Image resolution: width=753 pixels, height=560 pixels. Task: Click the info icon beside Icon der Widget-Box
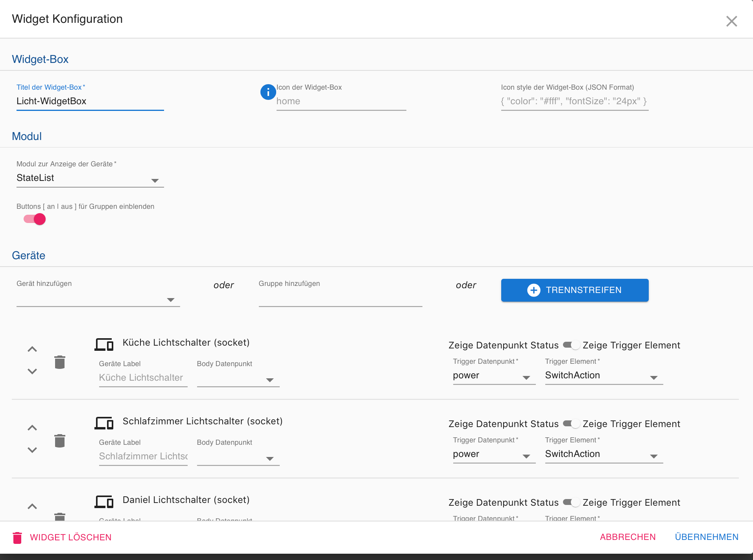[268, 92]
